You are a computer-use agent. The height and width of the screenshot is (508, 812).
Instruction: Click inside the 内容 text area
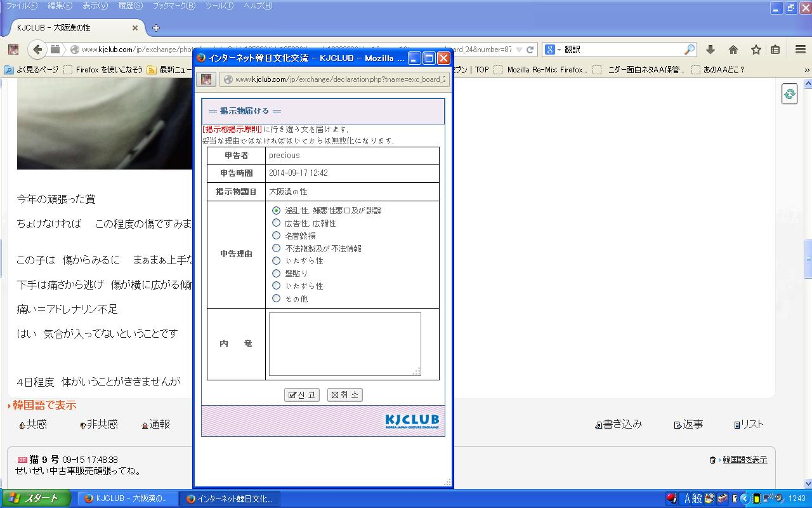344,344
